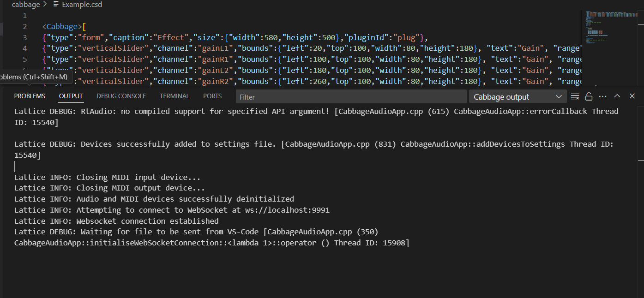The image size is (644, 298).
Task: Show the PORTS tab
Action: (212, 96)
